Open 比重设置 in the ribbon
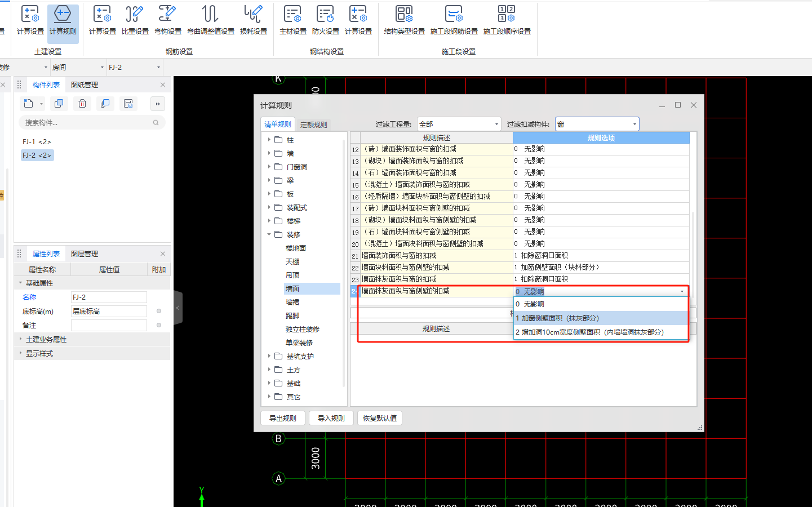 click(135, 20)
